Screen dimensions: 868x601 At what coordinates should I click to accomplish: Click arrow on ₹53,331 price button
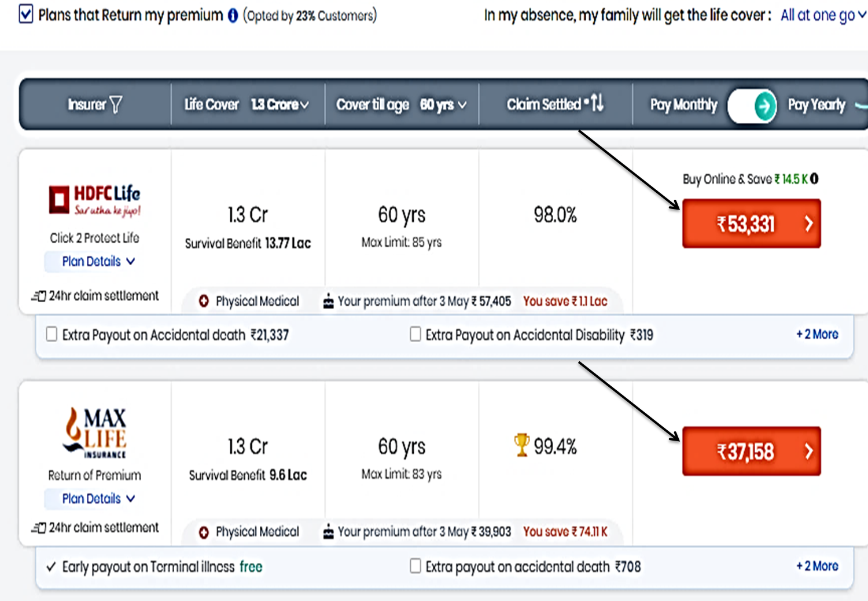tap(809, 223)
